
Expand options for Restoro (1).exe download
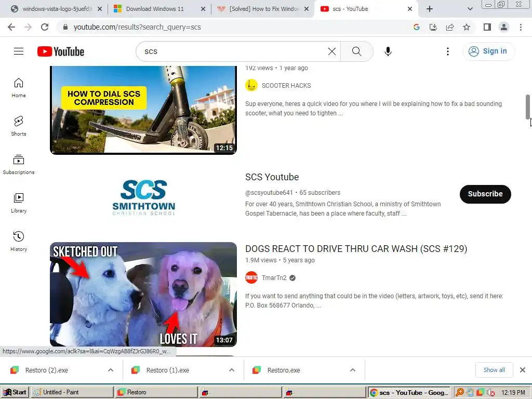[232, 370]
